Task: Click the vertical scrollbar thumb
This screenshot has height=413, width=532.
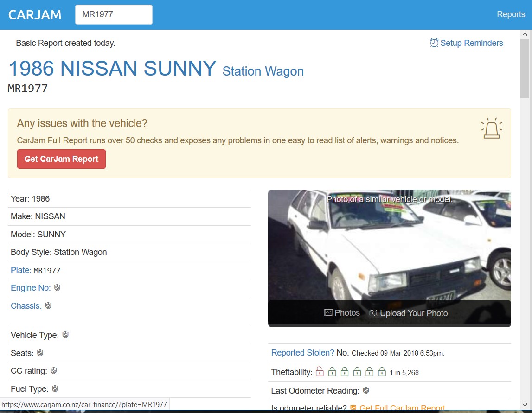Action: [525, 69]
